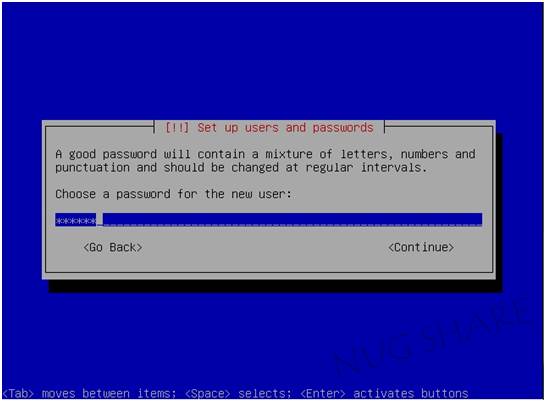546x402 pixels.
Task: Click the "punctuation and should be changed" line
Action: pyautogui.click(x=167, y=168)
